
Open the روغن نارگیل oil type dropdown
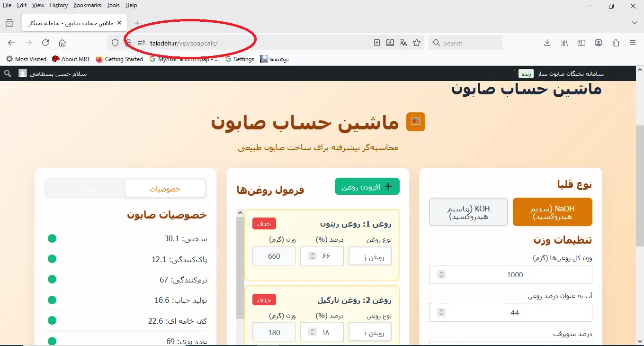click(x=370, y=332)
